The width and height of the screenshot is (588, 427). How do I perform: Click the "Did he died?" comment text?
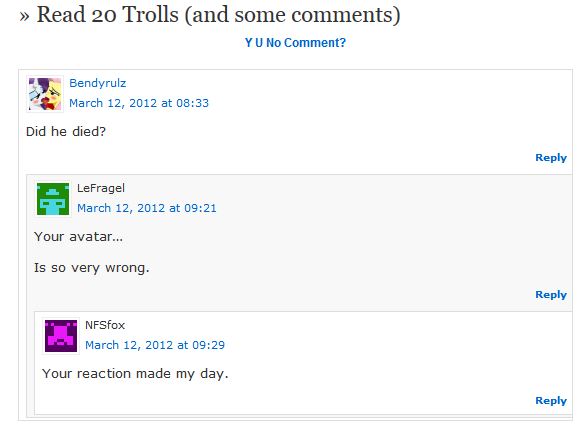(x=66, y=132)
